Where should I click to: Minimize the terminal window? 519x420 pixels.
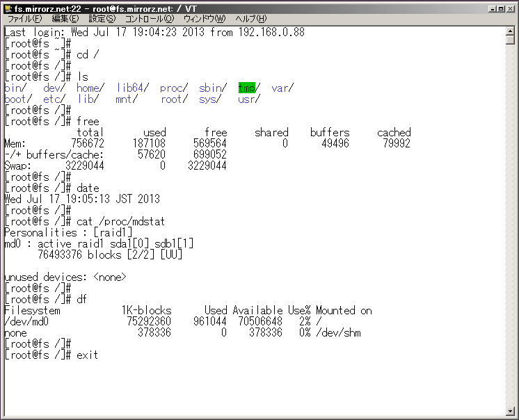493,8
